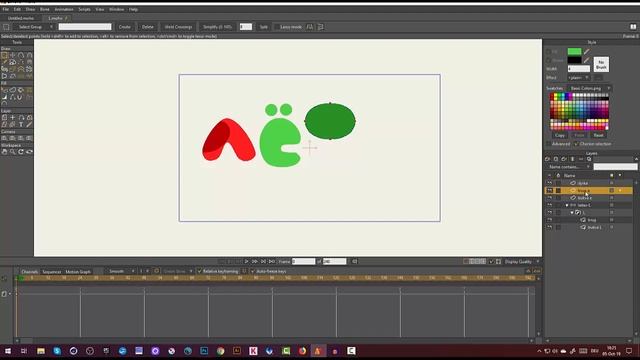Click the Delete button in toolbar
640x360 pixels.
[148, 27]
